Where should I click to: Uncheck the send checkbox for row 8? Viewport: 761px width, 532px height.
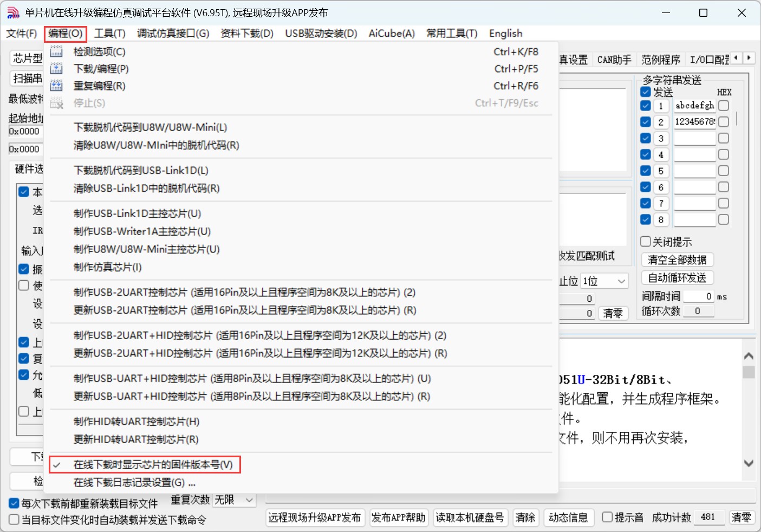[x=646, y=219]
